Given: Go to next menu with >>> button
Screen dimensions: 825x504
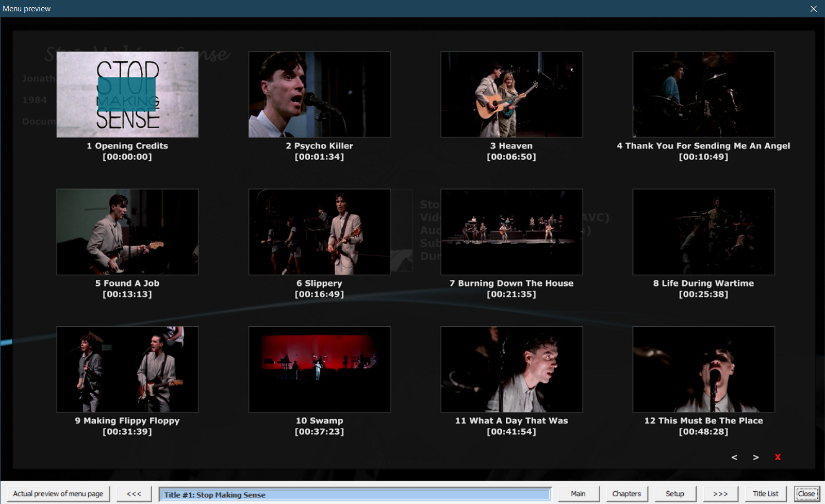Looking at the screenshot, I should (720, 494).
